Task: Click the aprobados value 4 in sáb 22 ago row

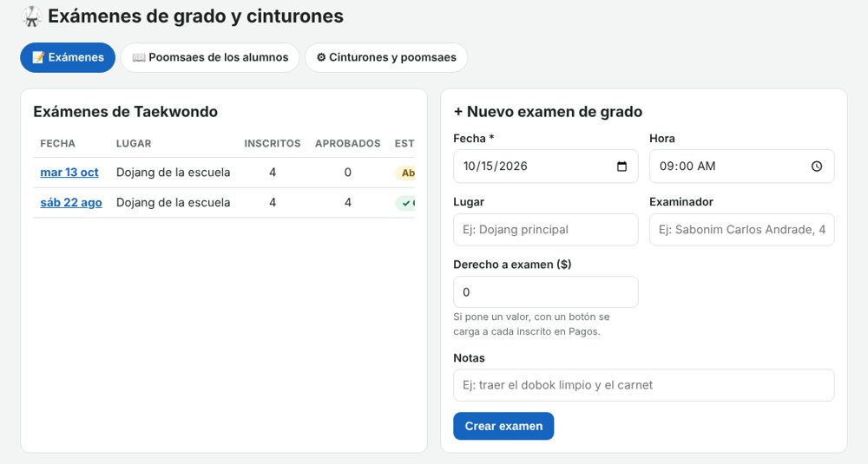Action: (x=348, y=202)
